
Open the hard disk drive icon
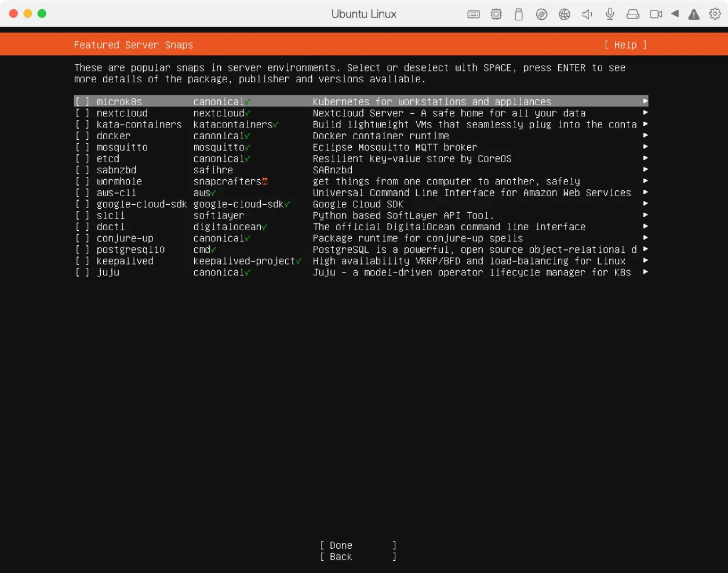click(633, 14)
